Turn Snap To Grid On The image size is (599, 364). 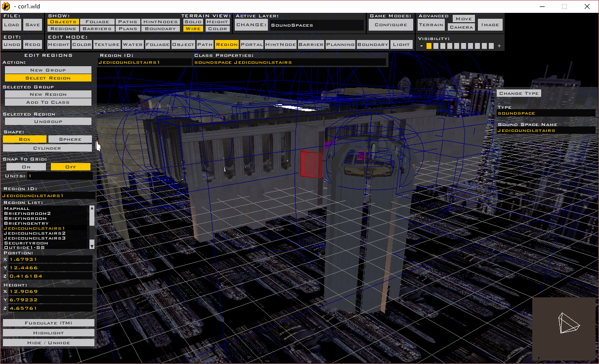pos(26,167)
